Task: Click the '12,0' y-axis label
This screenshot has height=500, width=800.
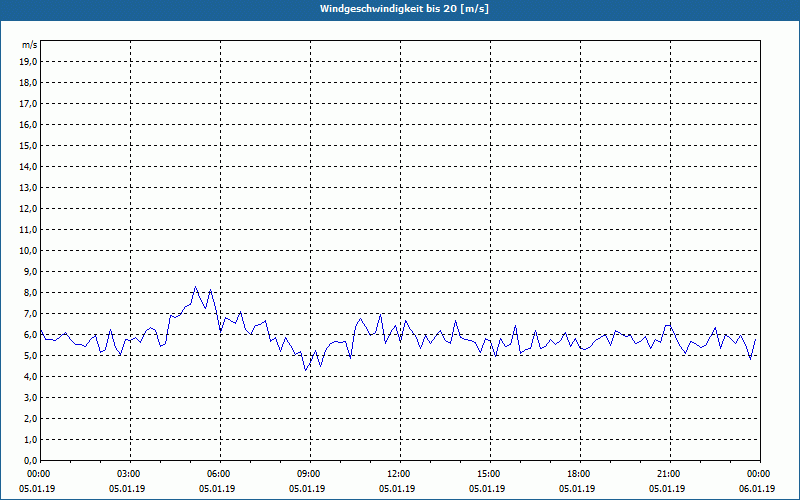Action: pos(28,209)
